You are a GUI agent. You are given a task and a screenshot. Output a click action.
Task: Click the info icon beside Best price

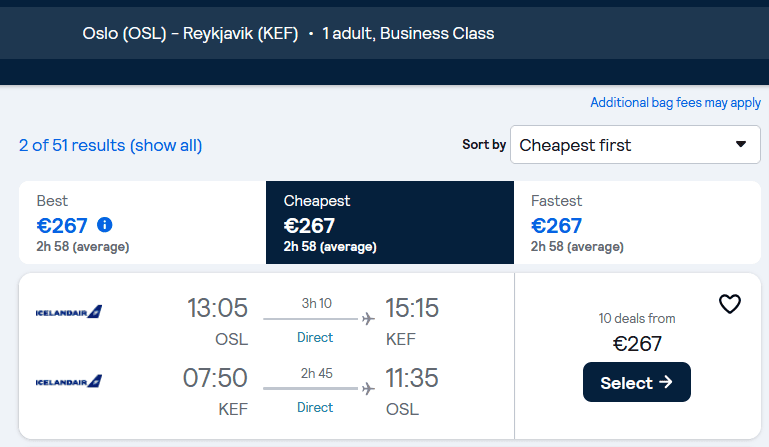coord(105,225)
